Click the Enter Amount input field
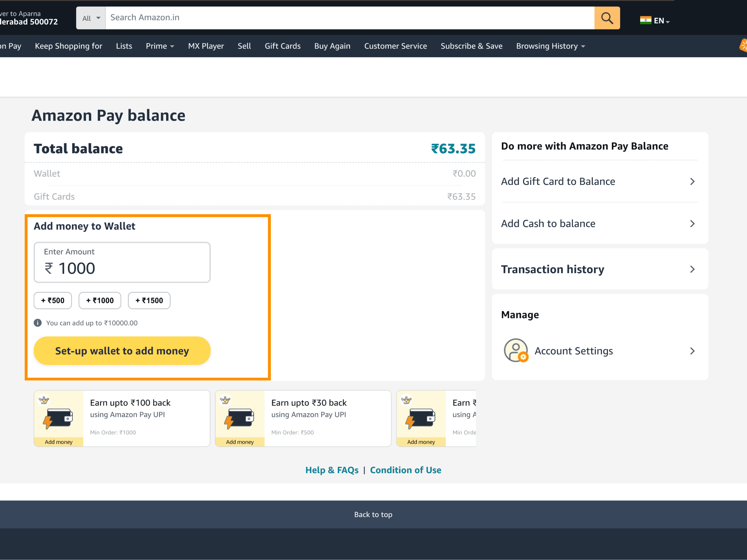The width and height of the screenshot is (747, 560). click(x=122, y=262)
